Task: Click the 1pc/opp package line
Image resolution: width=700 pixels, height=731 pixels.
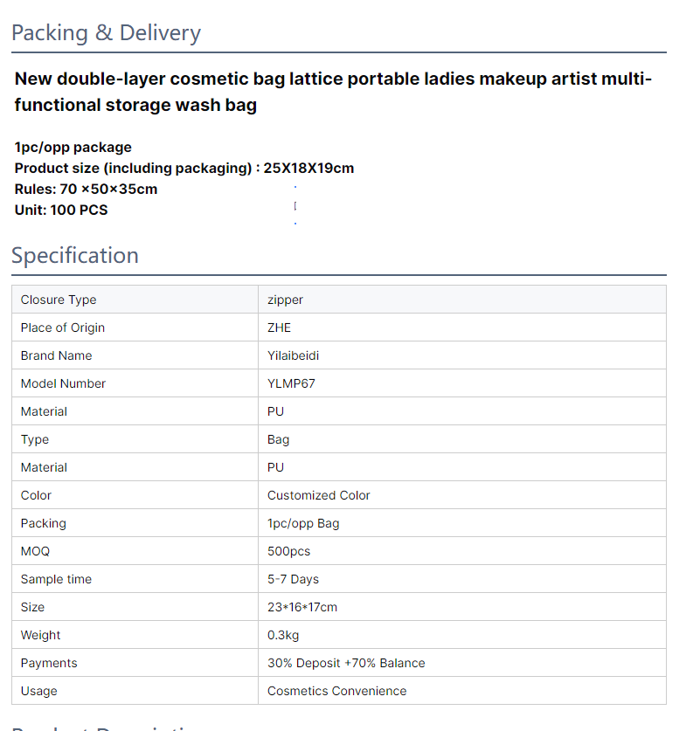Action: click(x=73, y=148)
